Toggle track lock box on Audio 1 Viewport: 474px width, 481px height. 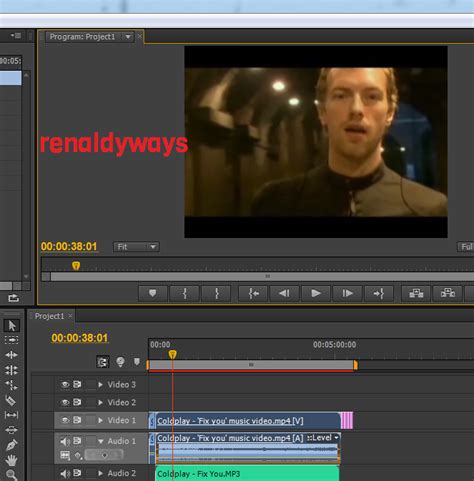click(90, 441)
